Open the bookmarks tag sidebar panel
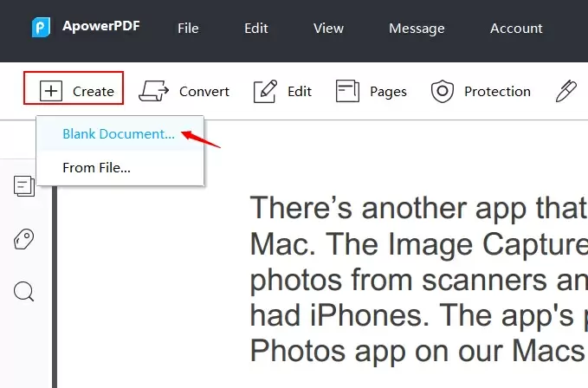This screenshot has width=588, height=388. (24, 239)
